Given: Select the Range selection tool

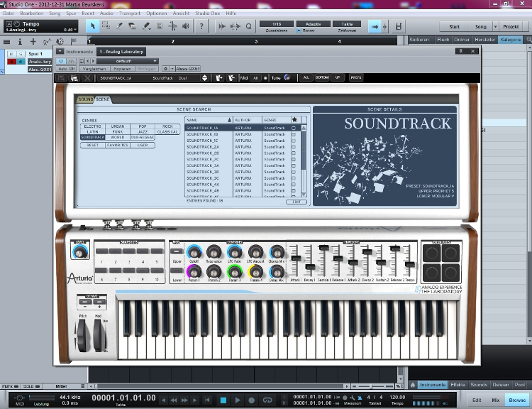Looking at the screenshot, I should [106, 26].
